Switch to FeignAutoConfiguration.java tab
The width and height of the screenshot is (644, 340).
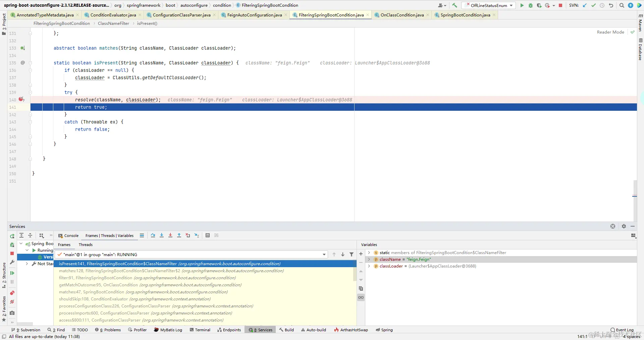[254, 15]
